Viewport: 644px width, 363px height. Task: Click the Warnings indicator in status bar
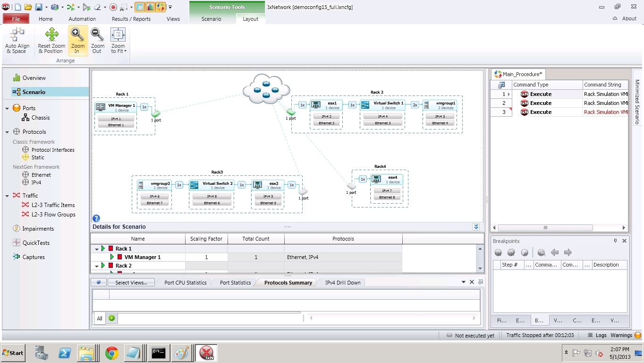626,335
